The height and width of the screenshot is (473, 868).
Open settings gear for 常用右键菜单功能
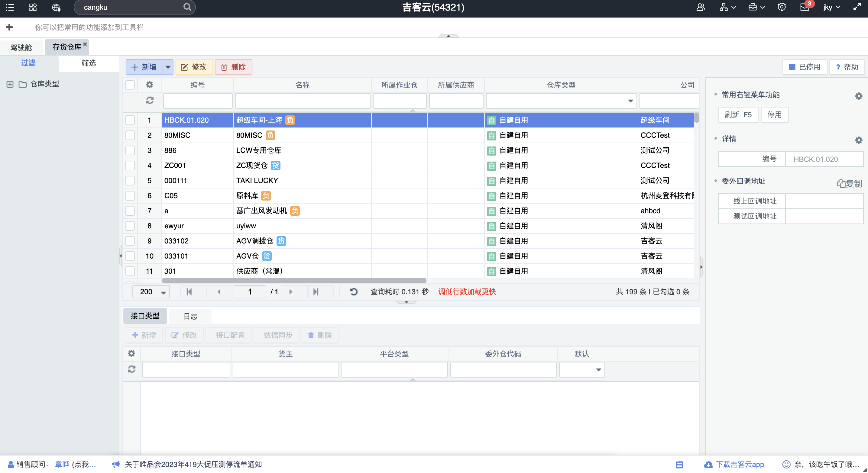859,96
